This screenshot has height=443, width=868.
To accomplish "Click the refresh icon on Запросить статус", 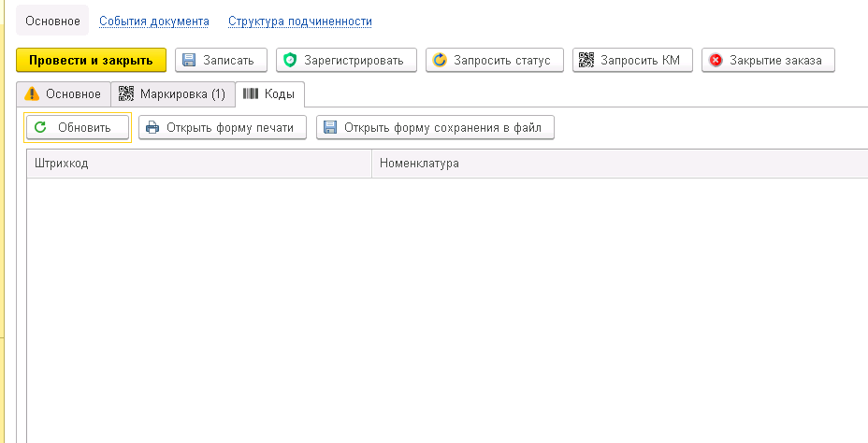I will (440, 61).
